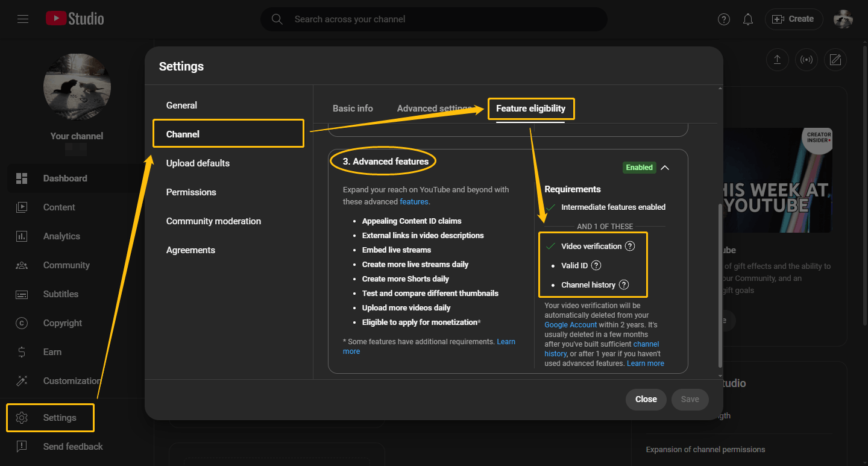
Task: Open the Help question mark icon
Action: pos(724,19)
